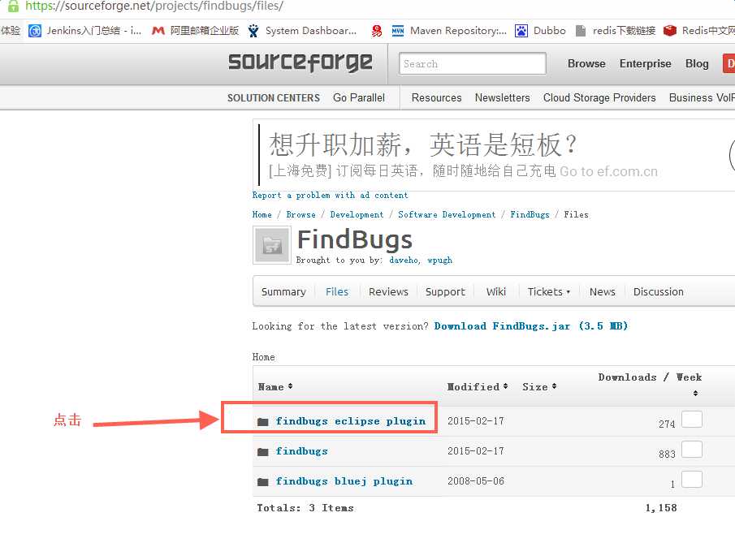Click folder icon of the findbugs row
735x560 pixels.
(x=263, y=452)
